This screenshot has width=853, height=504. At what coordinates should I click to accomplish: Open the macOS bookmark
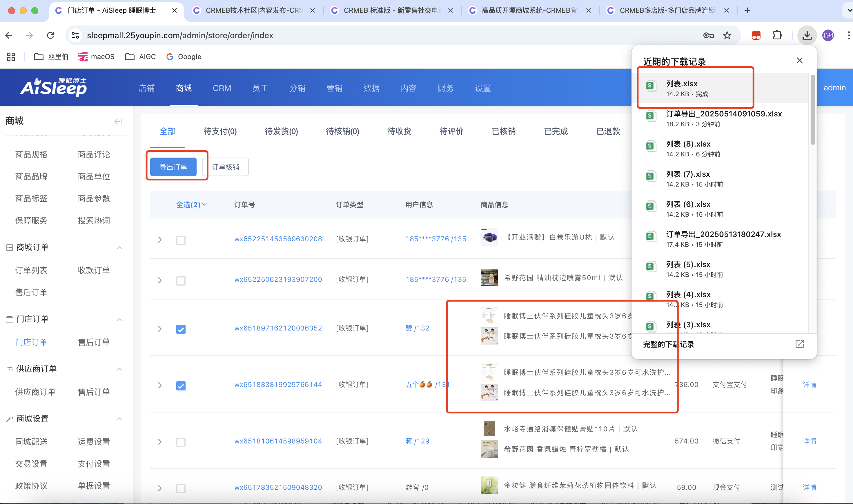pyautogui.click(x=96, y=57)
